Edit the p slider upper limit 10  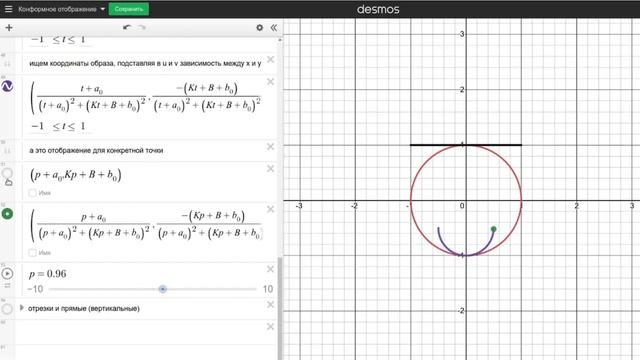coord(268,289)
